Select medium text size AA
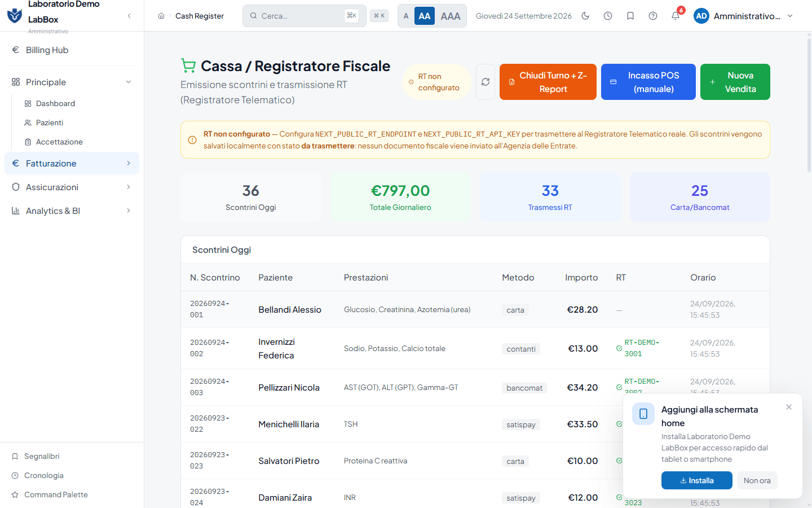Image resolution: width=812 pixels, height=508 pixels. coord(425,16)
